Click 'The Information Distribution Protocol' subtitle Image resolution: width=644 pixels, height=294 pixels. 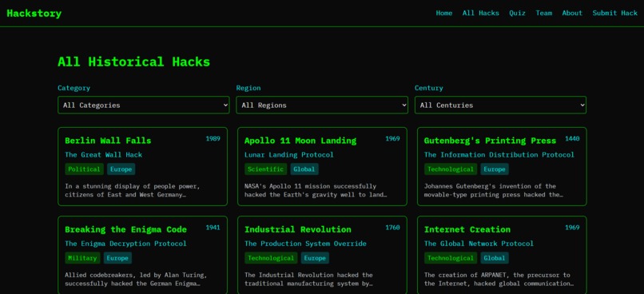click(499, 155)
